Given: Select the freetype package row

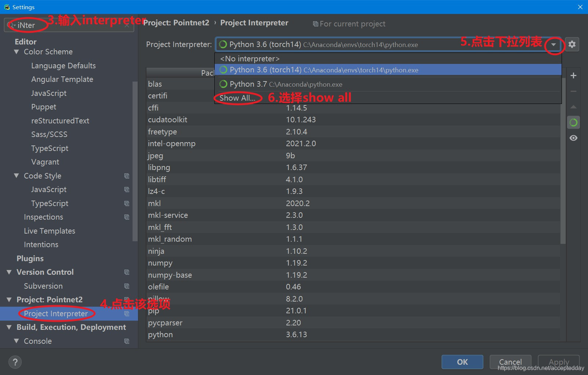Looking at the screenshot, I should [353, 132].
